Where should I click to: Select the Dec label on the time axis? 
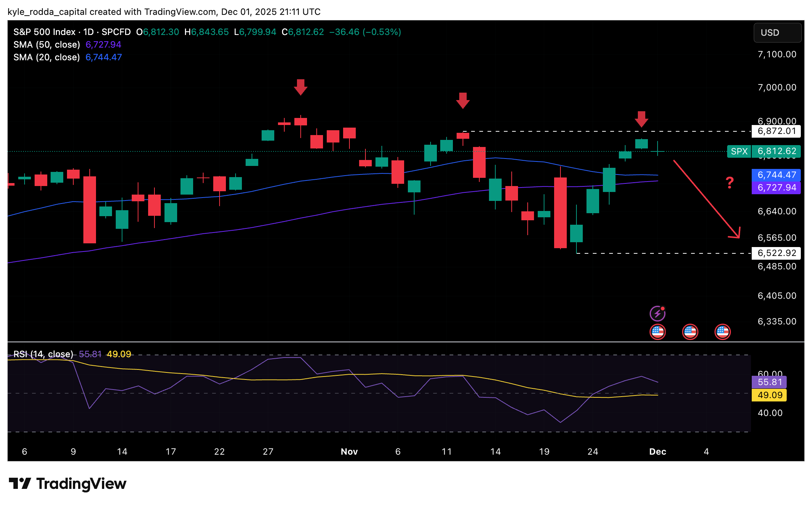point(658,451)
